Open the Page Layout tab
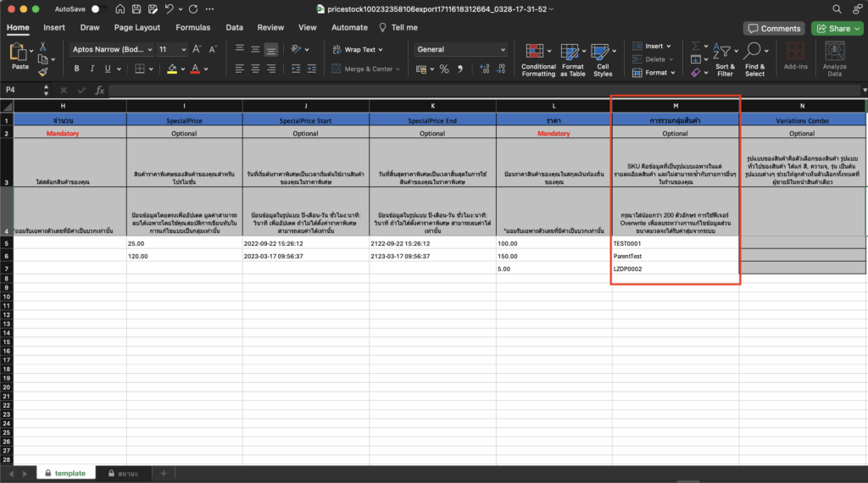 [x=136, y=27]
